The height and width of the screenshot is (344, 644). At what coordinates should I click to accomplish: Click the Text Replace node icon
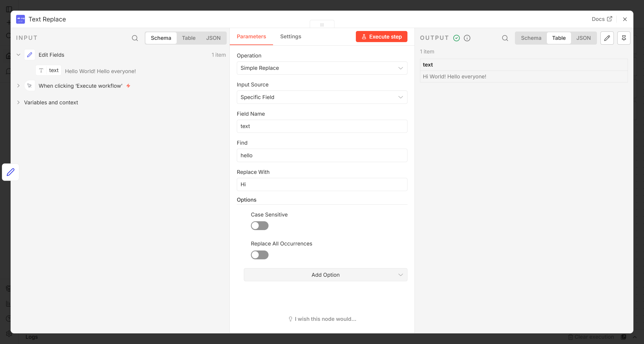click(x=20, y=19)
